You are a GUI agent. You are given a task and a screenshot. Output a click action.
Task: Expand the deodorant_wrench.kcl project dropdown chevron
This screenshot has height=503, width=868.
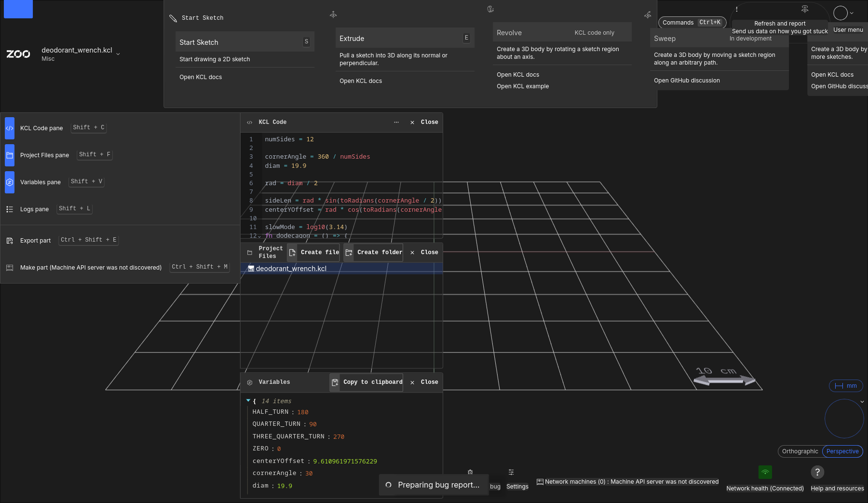[x=118, y=54]
